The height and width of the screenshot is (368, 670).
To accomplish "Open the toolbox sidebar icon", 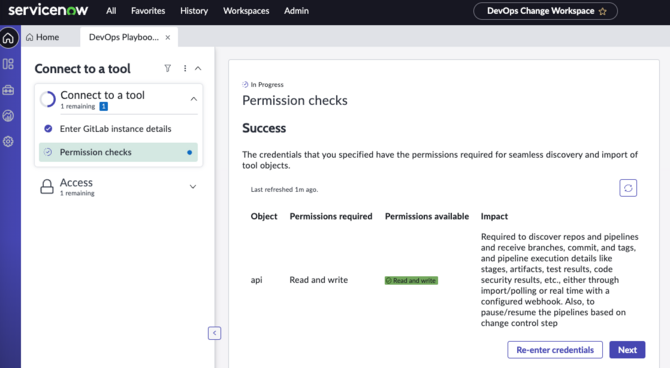I will [x=8, y=90].
